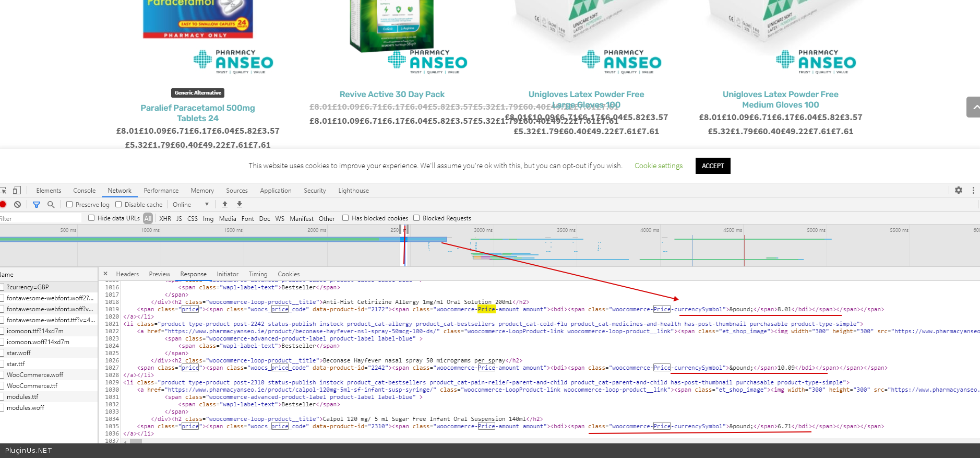Open the DevTools three-dot more menu
This screenshot has height=458, width=980.
pyautogui.click(x=973, y=191)
